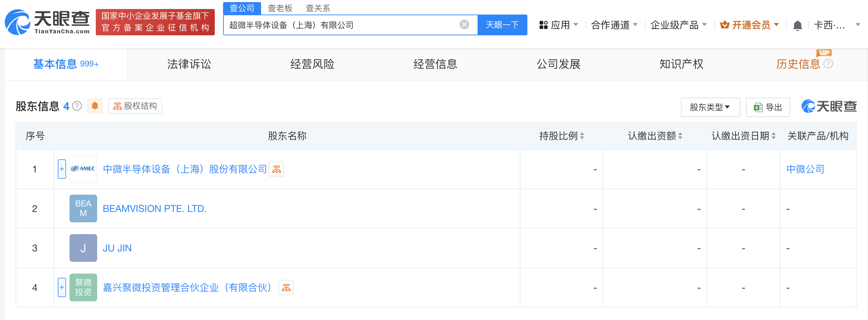Open the 股东类型 dropdown filter

[x=710, y=107]
